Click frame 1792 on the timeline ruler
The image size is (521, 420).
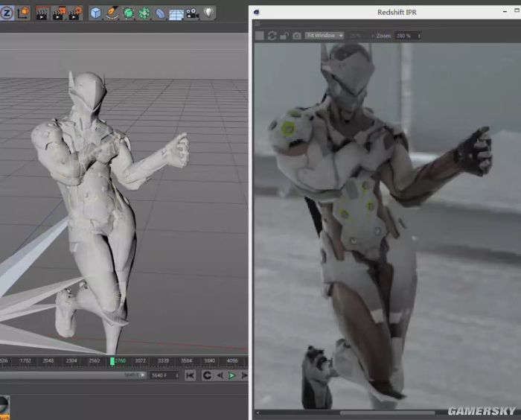click(25, 361)
